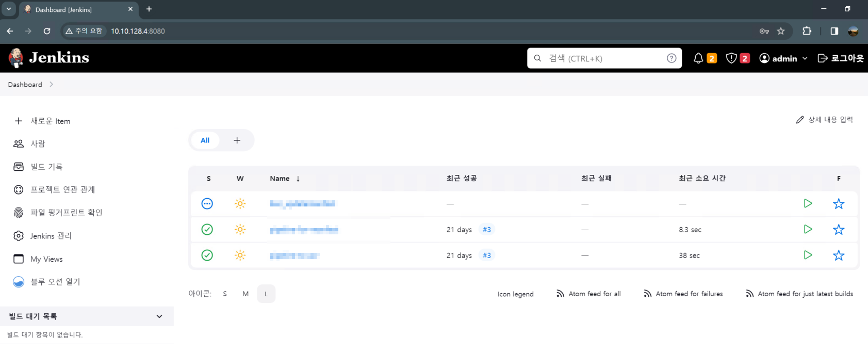The image size is (868, 352).
Task: Set icon size to S
Action: tap(225, 294)
